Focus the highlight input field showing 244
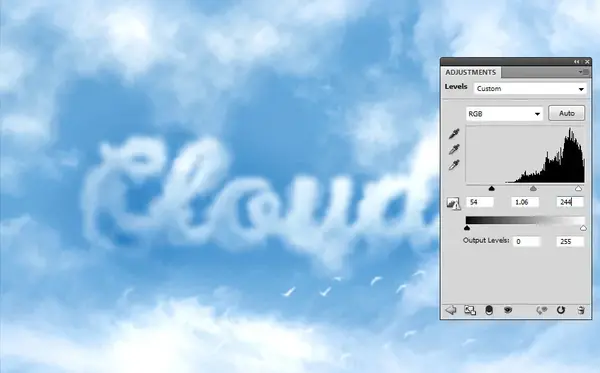The width and height of the screenshot is (600, 373). click(x=570, y=202)
